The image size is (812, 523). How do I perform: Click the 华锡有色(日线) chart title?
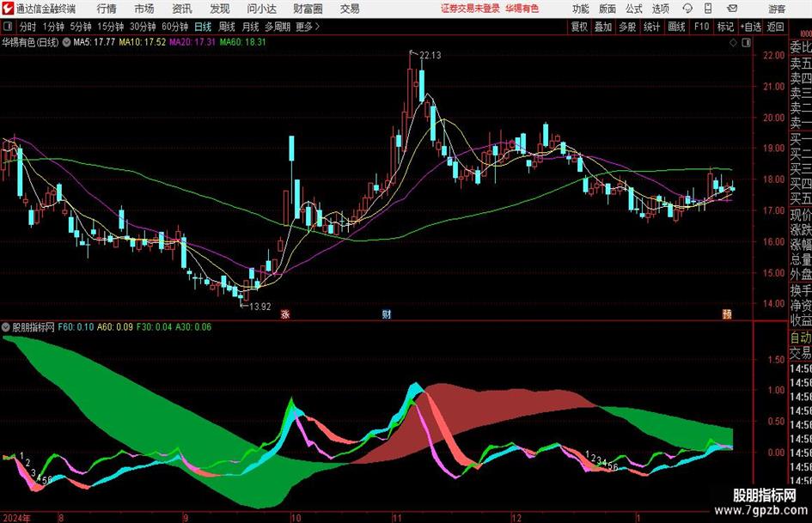30,42
